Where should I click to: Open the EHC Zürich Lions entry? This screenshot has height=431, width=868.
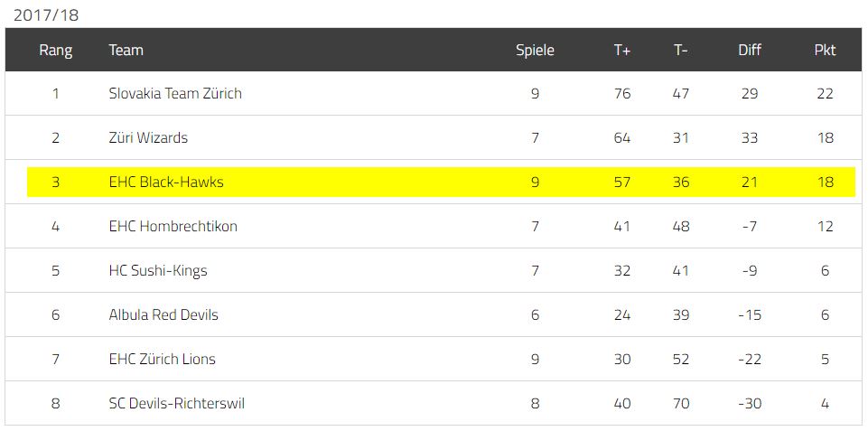click(x=163, y=359)
